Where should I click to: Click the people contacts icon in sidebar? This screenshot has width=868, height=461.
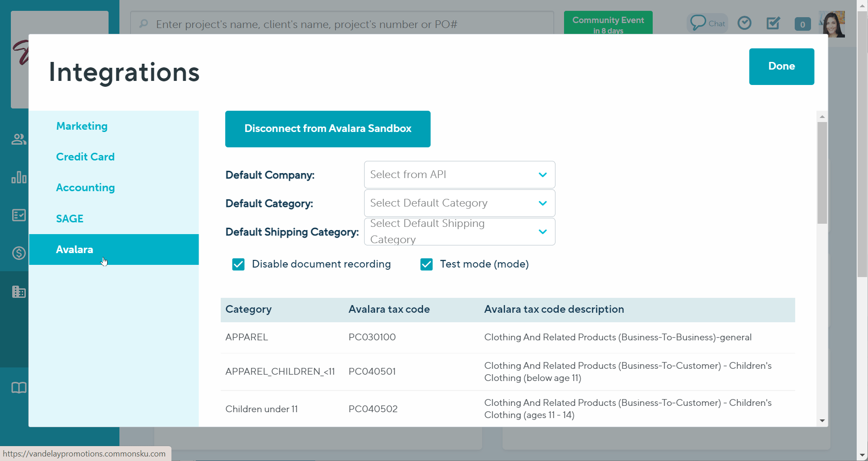pos(19,139)
